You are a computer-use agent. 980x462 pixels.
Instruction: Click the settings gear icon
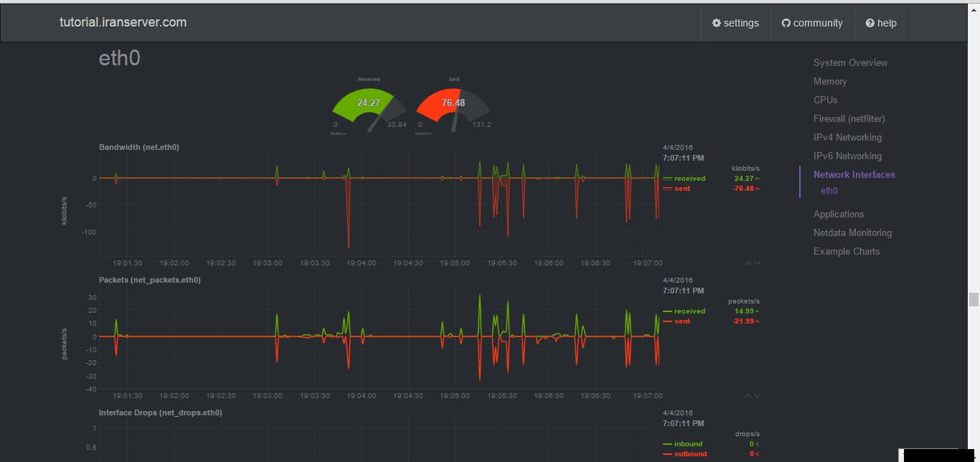coord(716,23)
